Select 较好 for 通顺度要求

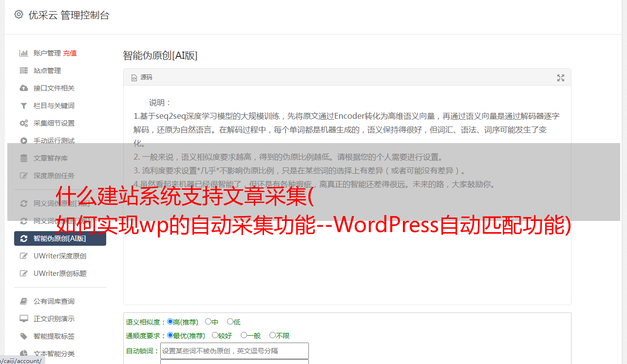click(x=215, y=335)
